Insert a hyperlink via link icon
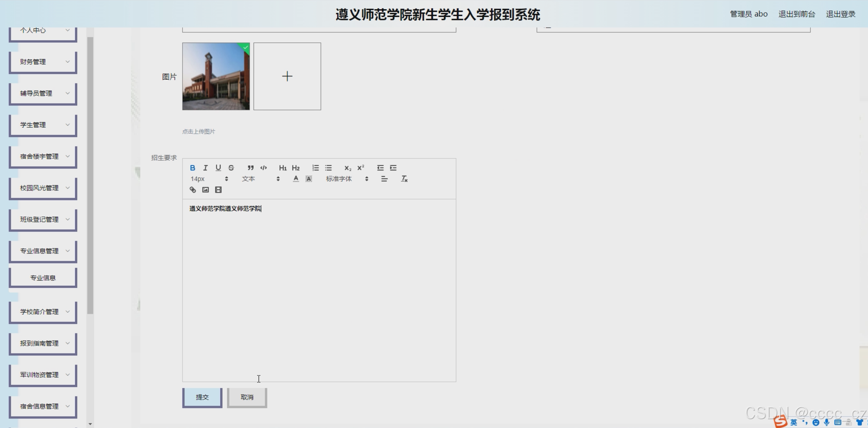The width and height of the screenshot is (868, 428). pos(193,190)
